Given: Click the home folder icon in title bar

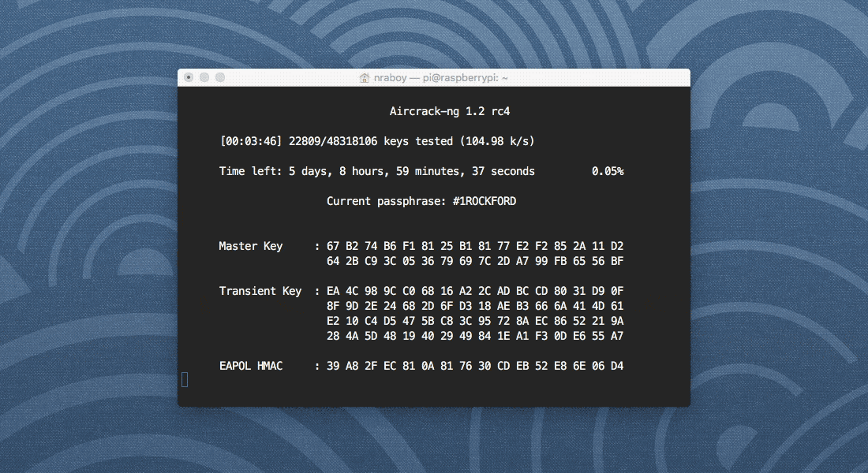Looking at the screenshot, I should point(365,78).
